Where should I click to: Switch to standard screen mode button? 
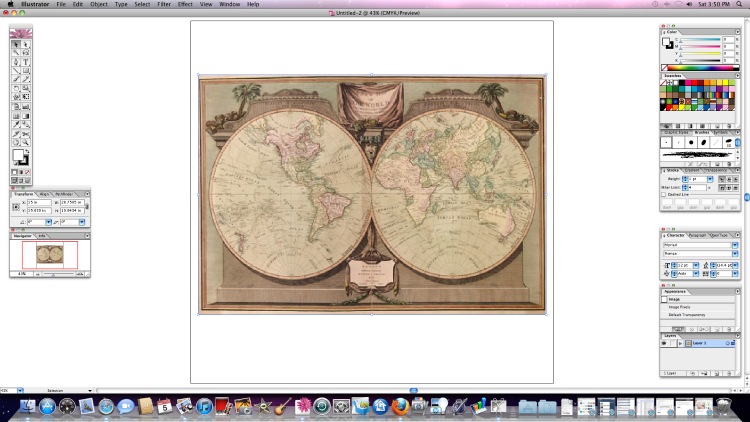[x=14, y=180]
